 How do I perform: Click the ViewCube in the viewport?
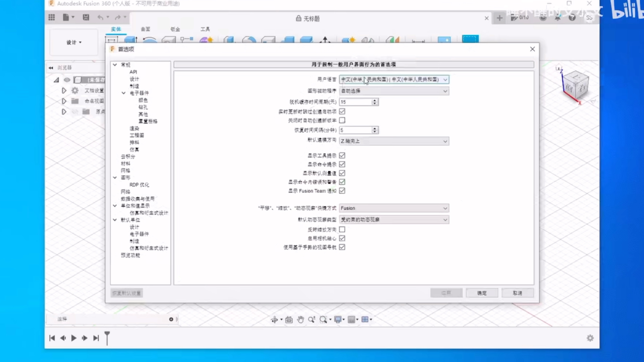click(x=575, y=85)
